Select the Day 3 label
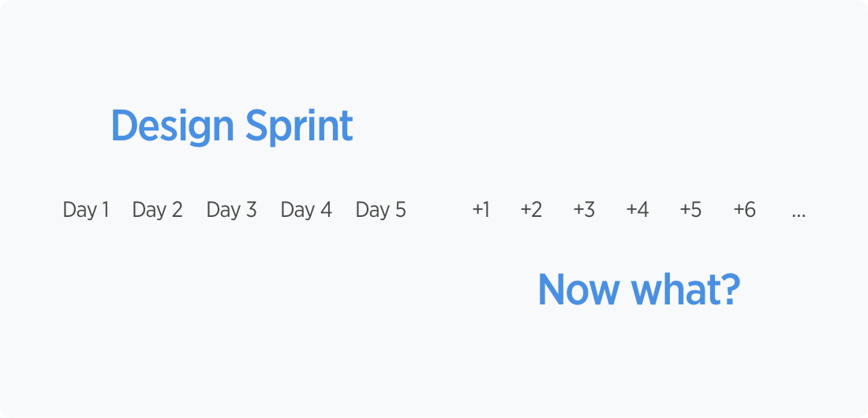The width and height of the screenshot is (868, 418). 231,210
